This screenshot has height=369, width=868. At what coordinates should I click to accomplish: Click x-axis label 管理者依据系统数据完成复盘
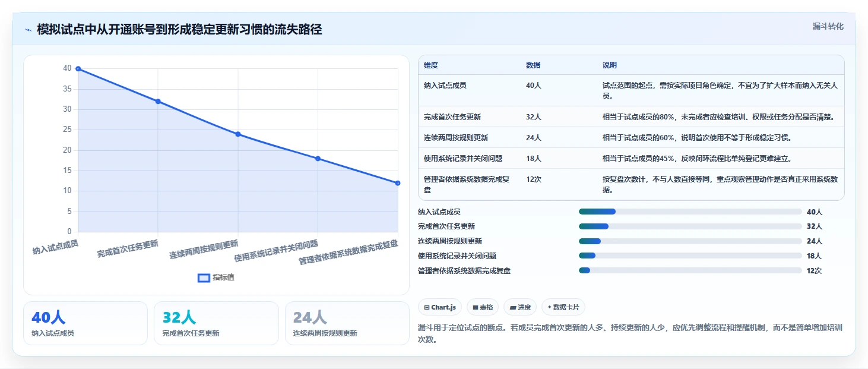tap(349, 252)
